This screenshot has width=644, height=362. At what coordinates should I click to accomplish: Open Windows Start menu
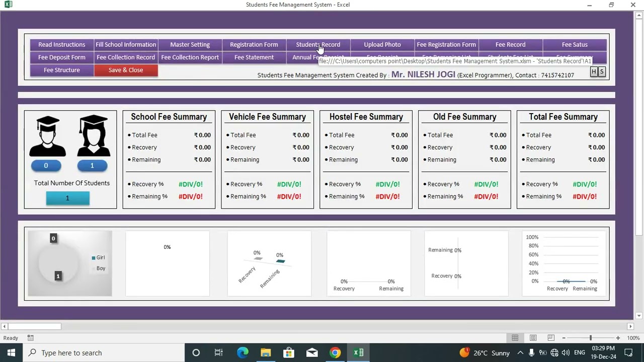(x=12, y=352)
